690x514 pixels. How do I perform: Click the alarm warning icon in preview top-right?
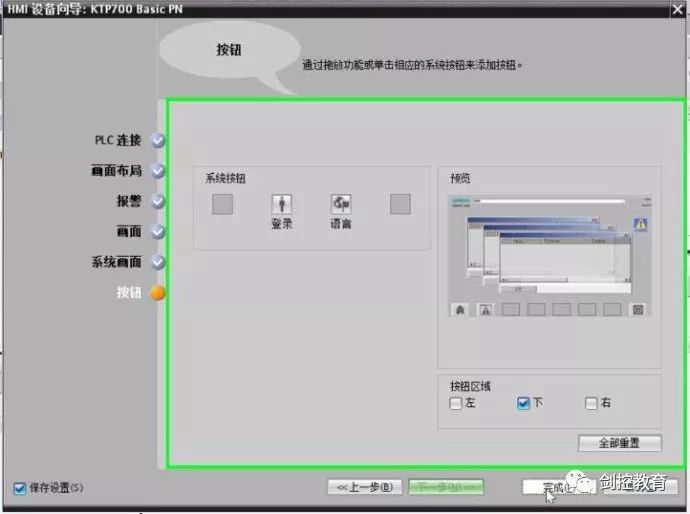640,224
